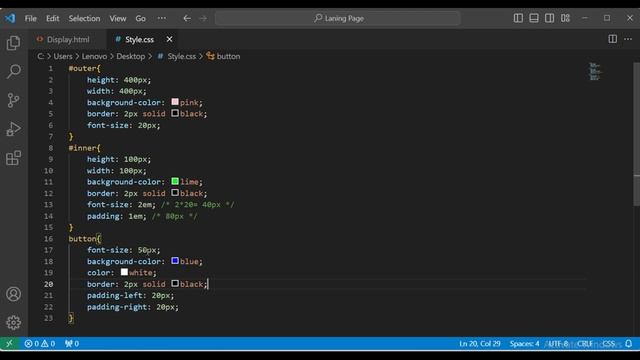This screenshot has height=360, width=640.
Task: Open the editor More Actions ellipsis
Action: (628, 39)
